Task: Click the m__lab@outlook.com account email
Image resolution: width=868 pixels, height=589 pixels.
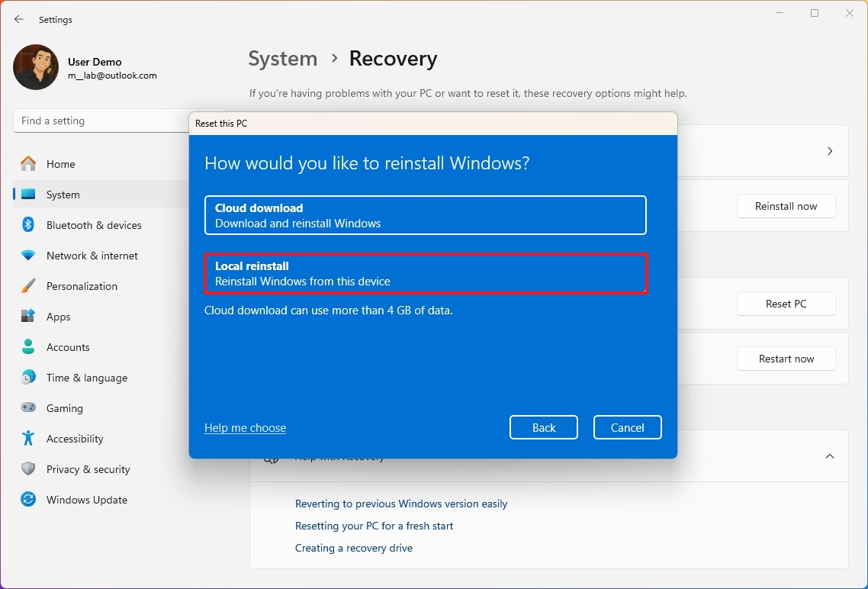Action: (x=112, y=76)
